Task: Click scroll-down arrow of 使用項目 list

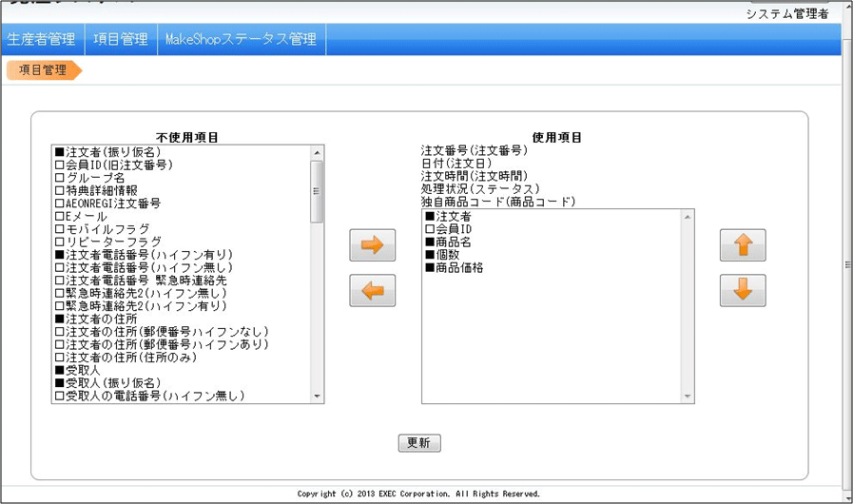Action: click(688, 397)
